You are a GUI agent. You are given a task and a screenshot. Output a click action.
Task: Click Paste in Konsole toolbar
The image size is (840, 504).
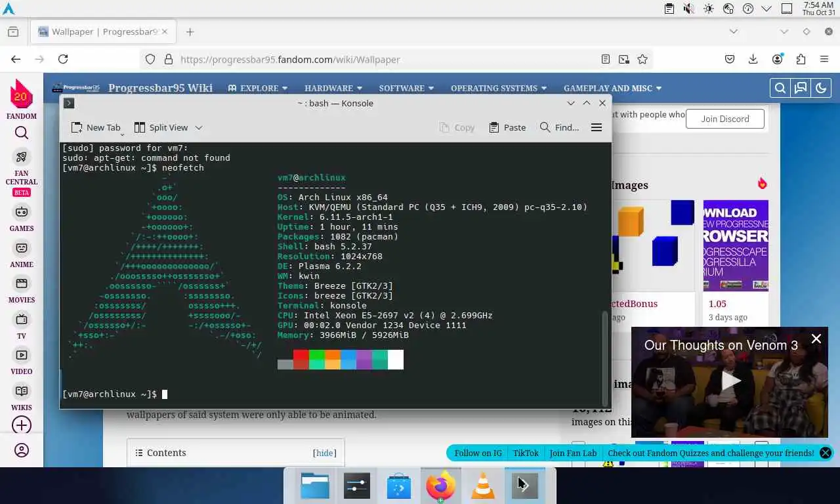tap(507, 127)
